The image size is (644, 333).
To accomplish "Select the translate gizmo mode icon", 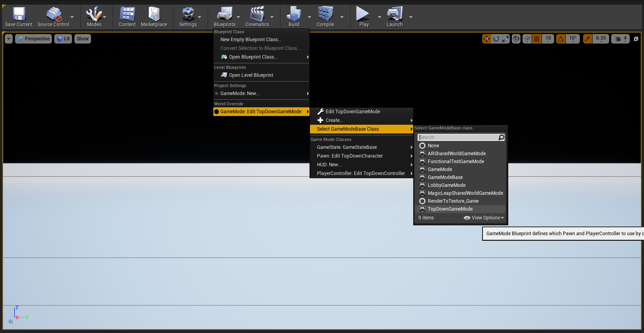I will tap(486, 39).
